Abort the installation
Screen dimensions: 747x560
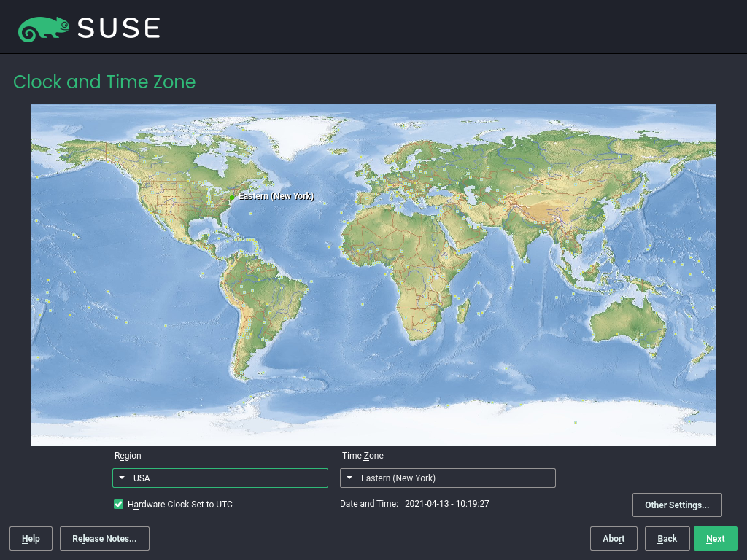pyautogui.click(x=614, y=539)
